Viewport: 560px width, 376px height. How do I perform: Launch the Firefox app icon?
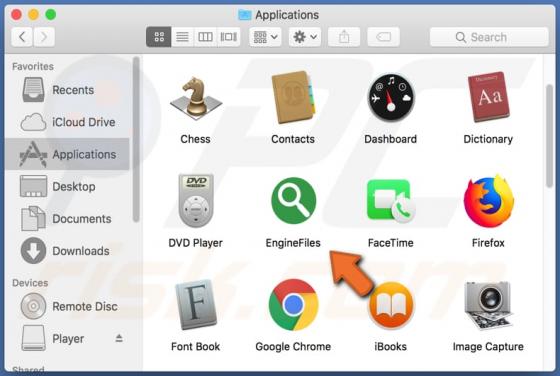[x=489, y=201]
